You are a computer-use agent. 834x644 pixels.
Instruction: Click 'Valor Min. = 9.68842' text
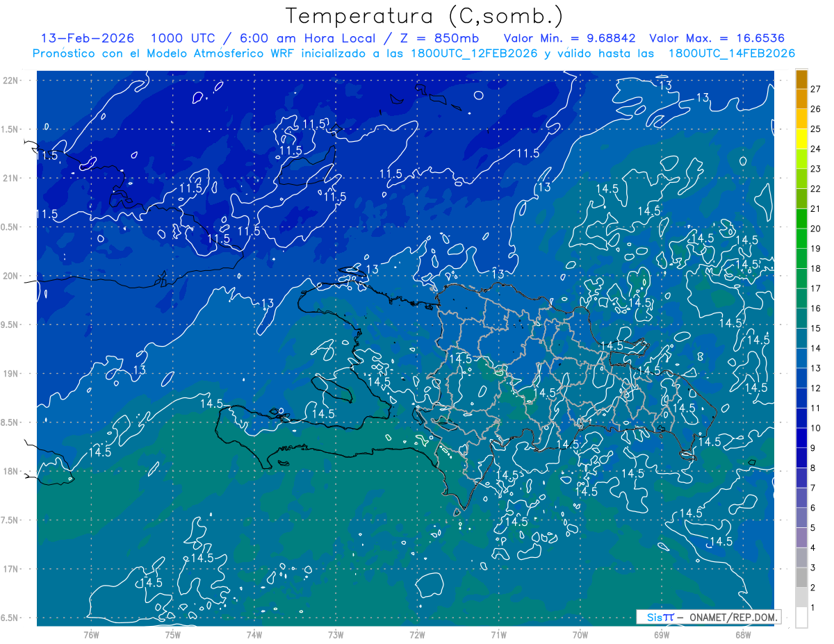click(x=570, y=38)
